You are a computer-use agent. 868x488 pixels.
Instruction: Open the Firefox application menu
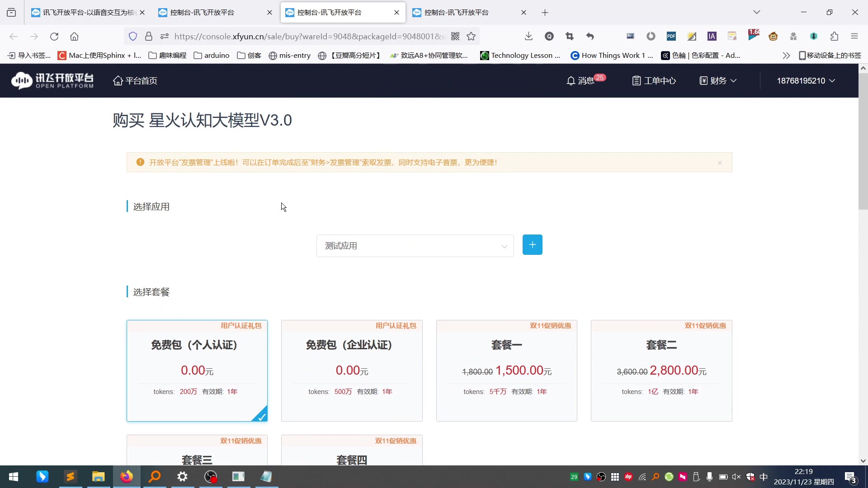[854, 37]
